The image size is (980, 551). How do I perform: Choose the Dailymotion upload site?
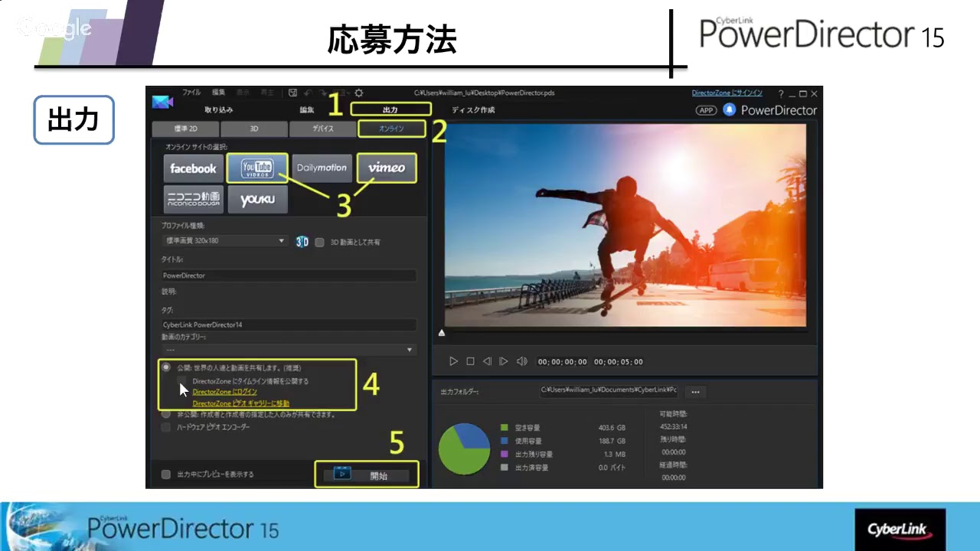tap(322, 168)
